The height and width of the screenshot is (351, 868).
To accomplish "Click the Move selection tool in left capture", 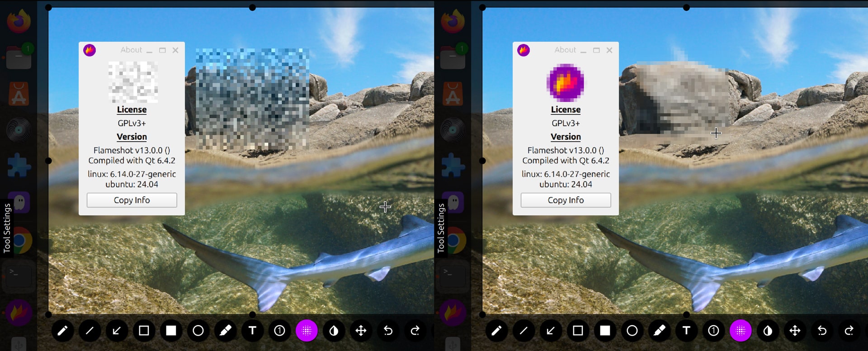I will pyautogui.click(x=361, y=331).
